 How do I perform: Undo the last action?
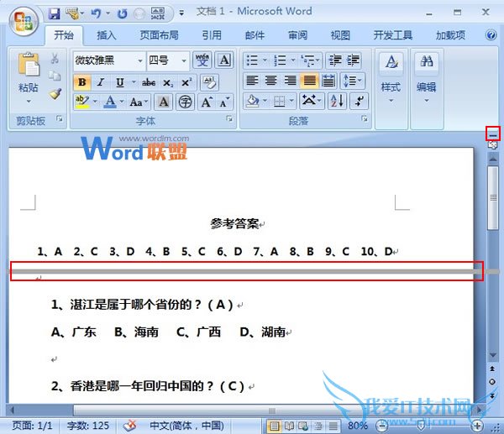click(x=96, y=13)
